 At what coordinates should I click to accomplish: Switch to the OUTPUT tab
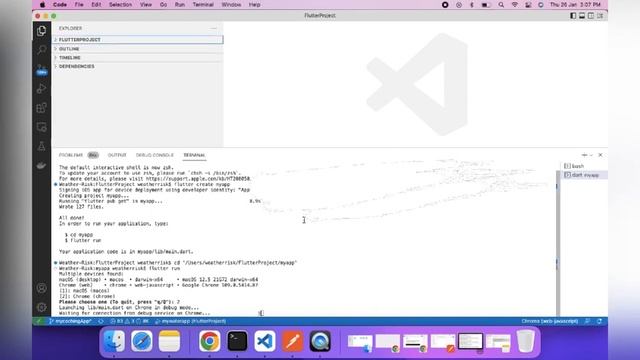coord(117,155)
